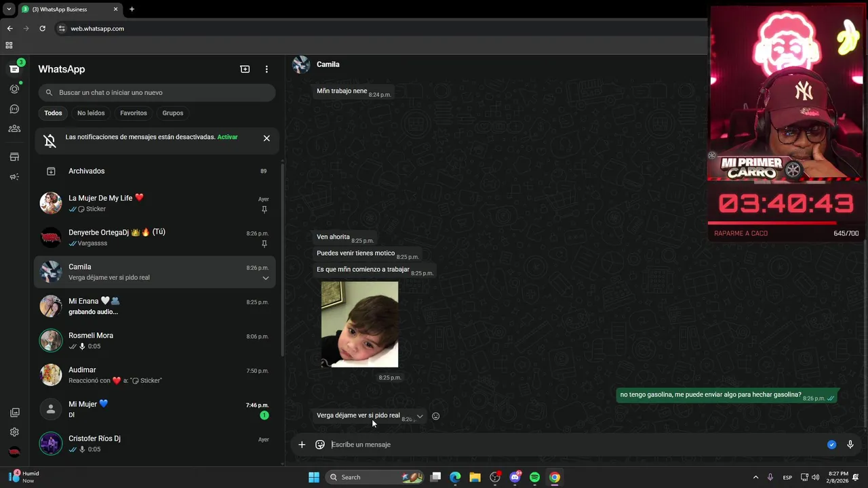Image resolution: width=868 pixels, height=488 pixels.
Task: Select the Todos filter tab
Action: click(x=53, y=113)
